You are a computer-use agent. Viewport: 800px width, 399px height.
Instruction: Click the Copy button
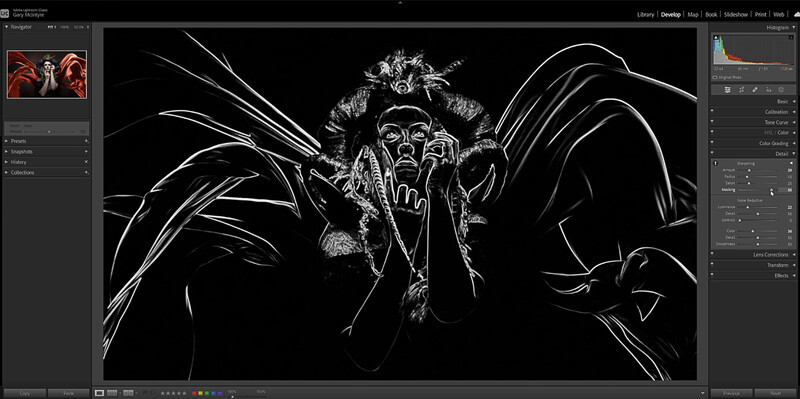24,393
